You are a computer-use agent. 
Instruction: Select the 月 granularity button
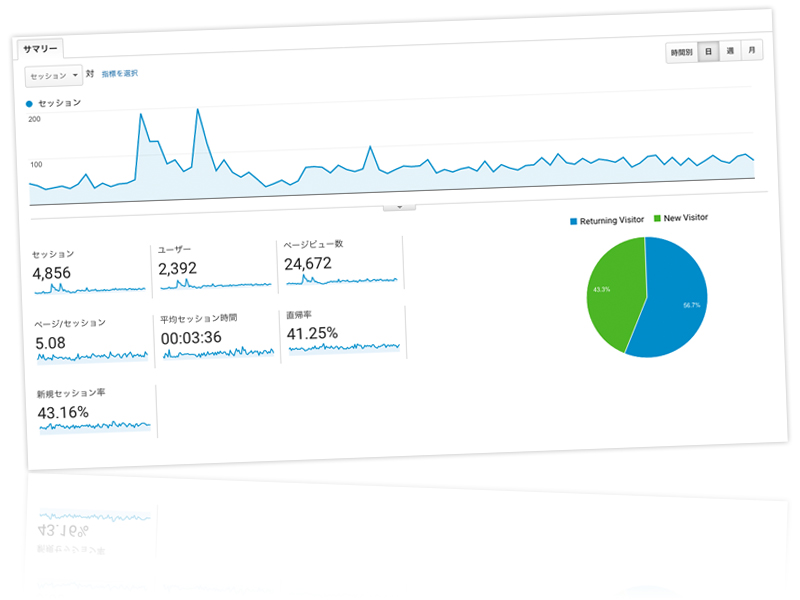tap(752, 50)
